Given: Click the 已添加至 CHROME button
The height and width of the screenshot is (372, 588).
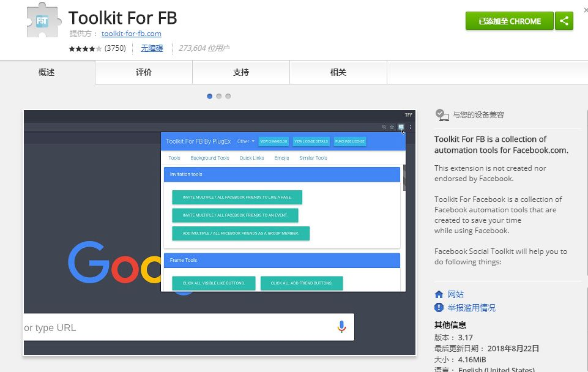Looking at the screenshot, I should point(509,21).
